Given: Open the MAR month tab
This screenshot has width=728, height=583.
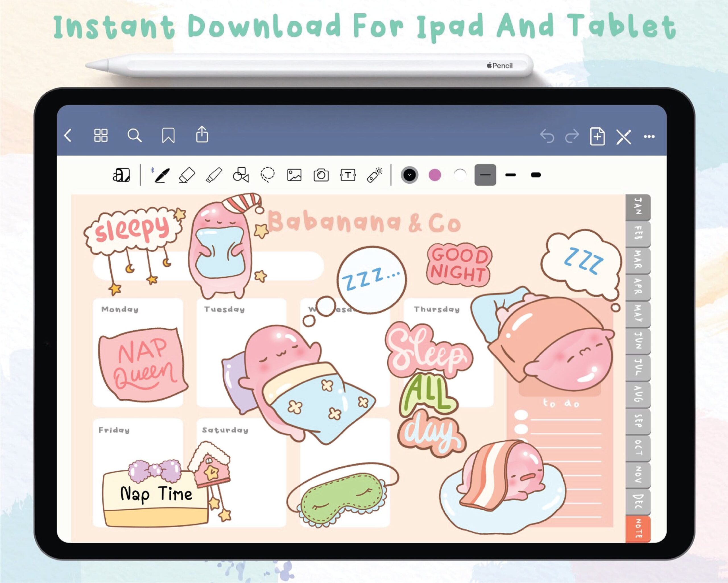Looking at the screenshot, I should 638,260.
